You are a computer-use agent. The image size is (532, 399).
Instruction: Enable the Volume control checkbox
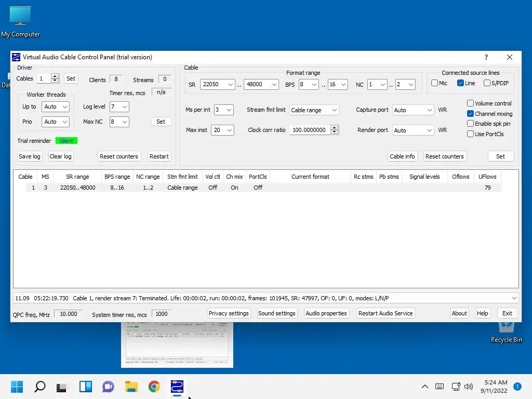pos(470,103)
